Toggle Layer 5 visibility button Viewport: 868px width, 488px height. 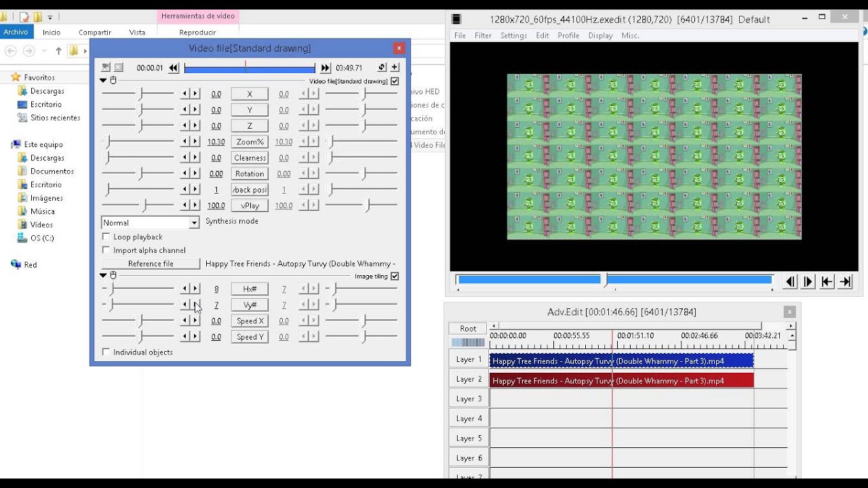tap(469, 439)
